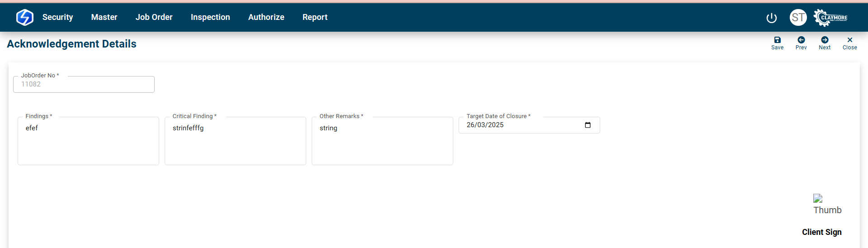Expand the Job Order menu
868x248 pixels.
click(154, 17)
